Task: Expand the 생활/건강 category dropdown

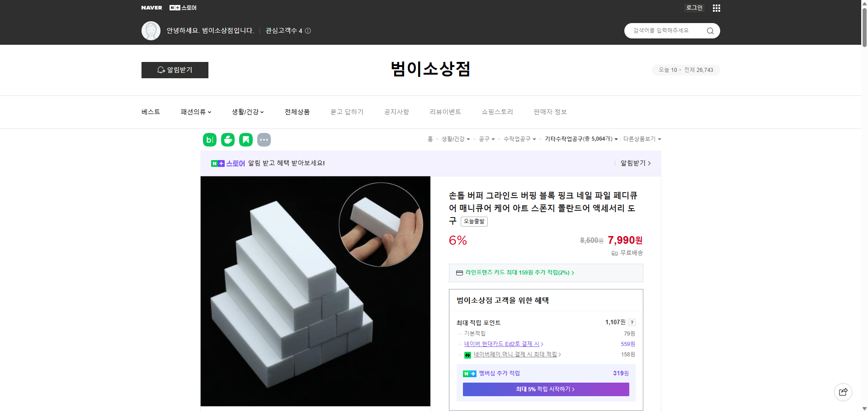Action: tap(247, 112)
